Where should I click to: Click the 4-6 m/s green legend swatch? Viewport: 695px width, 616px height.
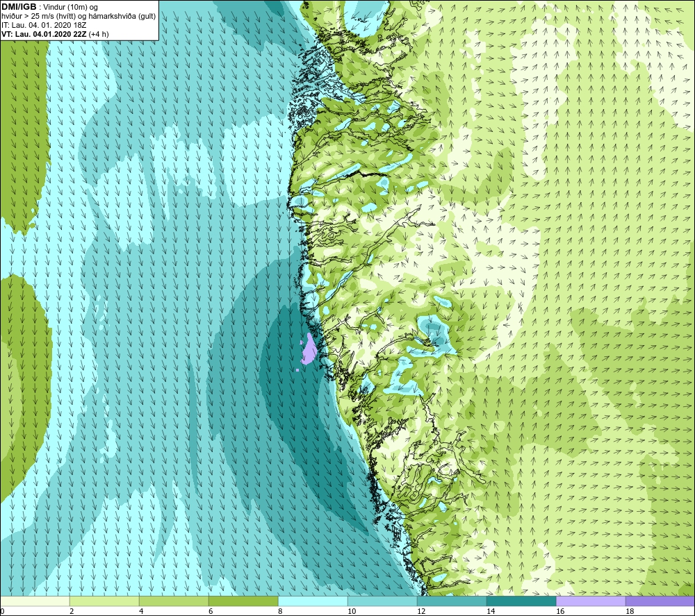pyautogui.click(x=174, y=601)
